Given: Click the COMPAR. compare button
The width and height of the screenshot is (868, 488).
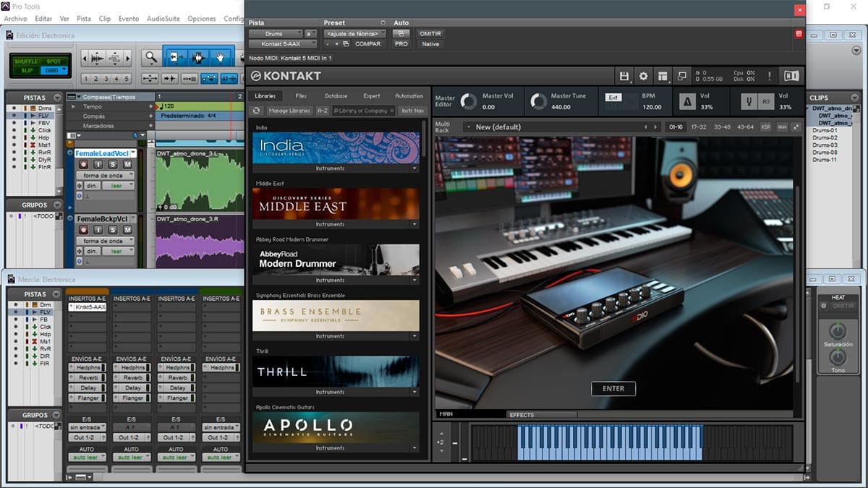Looking at the screenshot, I should click(x=368, y=44).
